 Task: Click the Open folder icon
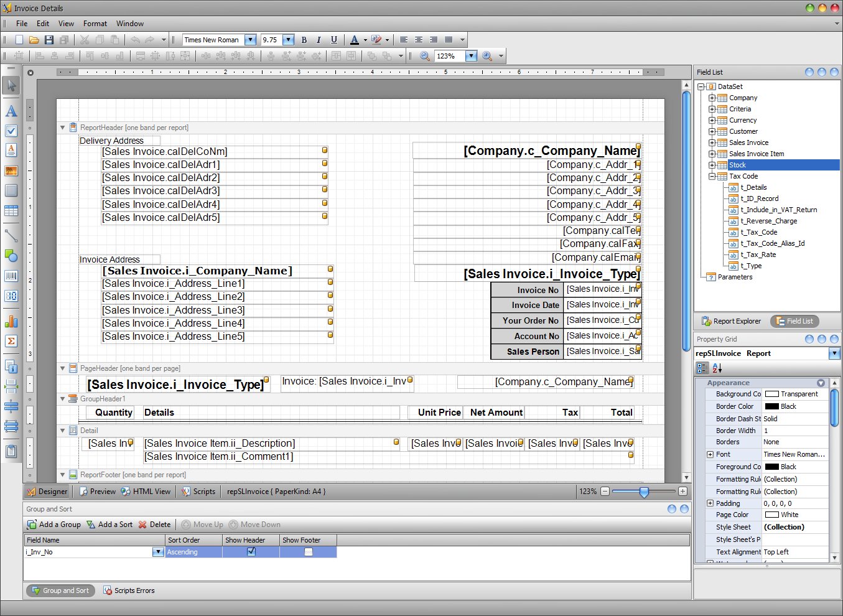point(34,40)
